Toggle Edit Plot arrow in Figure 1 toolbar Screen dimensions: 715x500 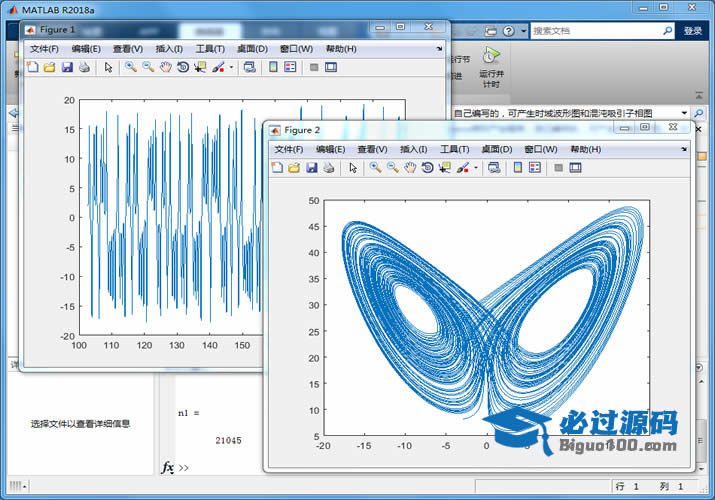(x=108, y=68)
